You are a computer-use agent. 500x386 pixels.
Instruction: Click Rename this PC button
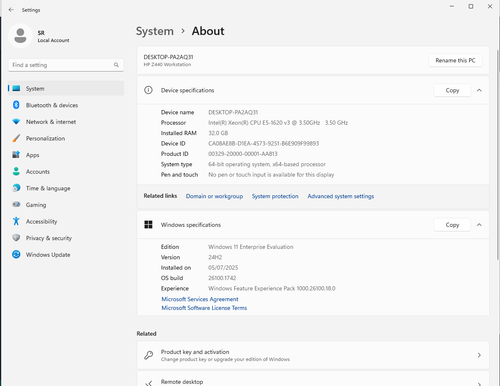click(455, 60)
